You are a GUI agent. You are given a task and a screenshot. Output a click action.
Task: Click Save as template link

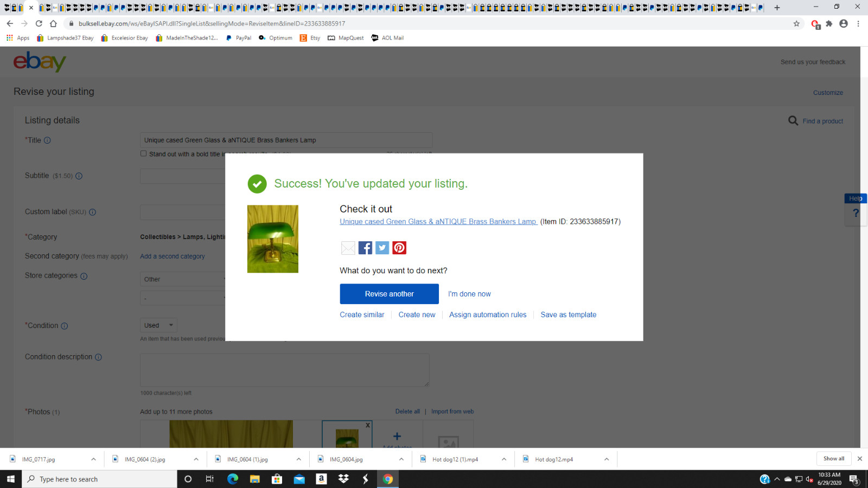pos(569,314)
